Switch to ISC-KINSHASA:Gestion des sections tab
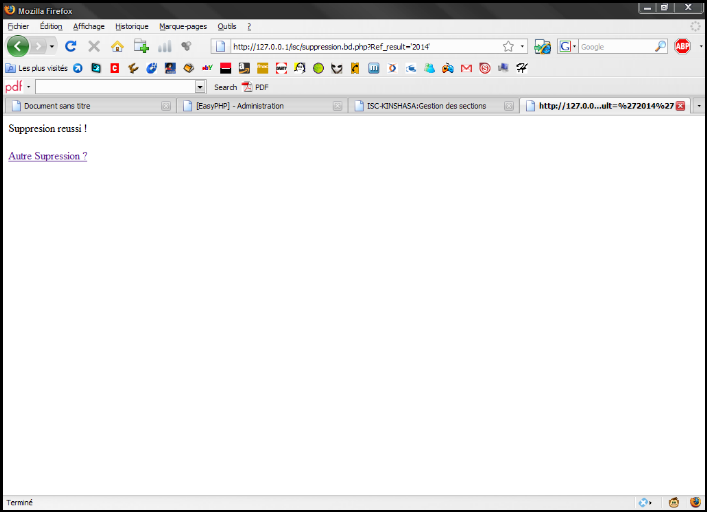The image size is (707, 512). pos(433,106)
